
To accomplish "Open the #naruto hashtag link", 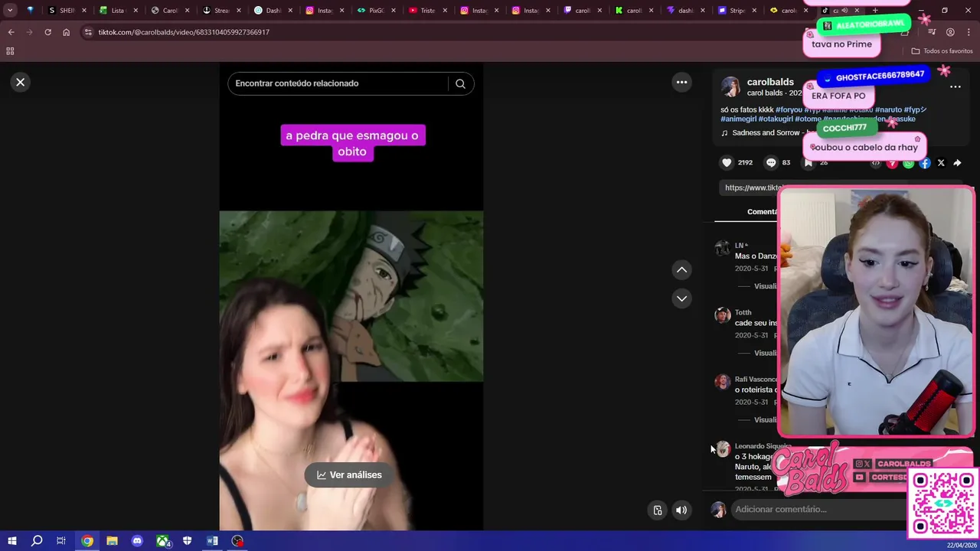I will [888, 109].
